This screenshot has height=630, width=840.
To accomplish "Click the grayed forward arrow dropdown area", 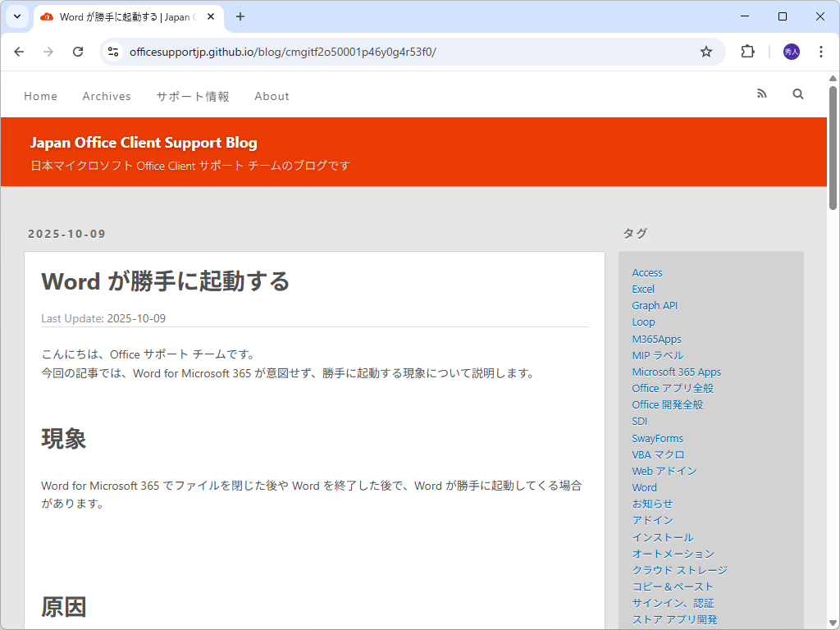I will coord(48,51).
